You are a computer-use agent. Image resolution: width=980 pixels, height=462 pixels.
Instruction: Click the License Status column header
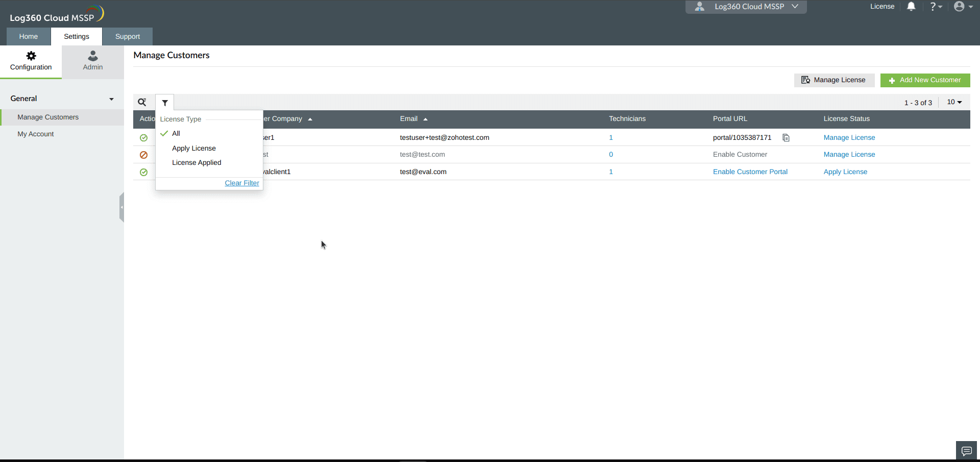(x=846, y=119)
